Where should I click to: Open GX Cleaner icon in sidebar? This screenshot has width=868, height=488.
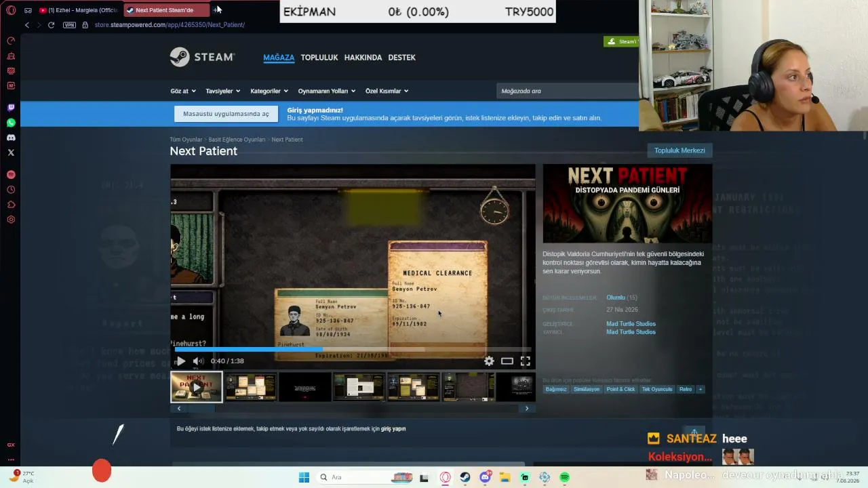coord(11,56)
